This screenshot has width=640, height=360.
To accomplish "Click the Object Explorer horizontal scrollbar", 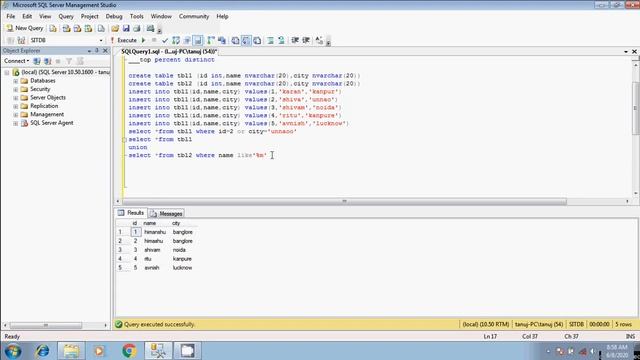I will 46,325.
